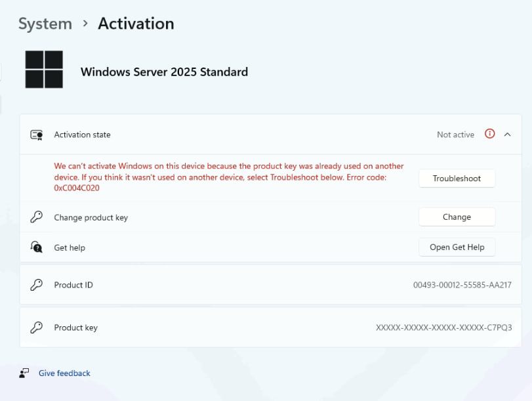Screen dimensions: 532x401
Task: Click the Get help chat icon
Action: (x=37, y=247)
